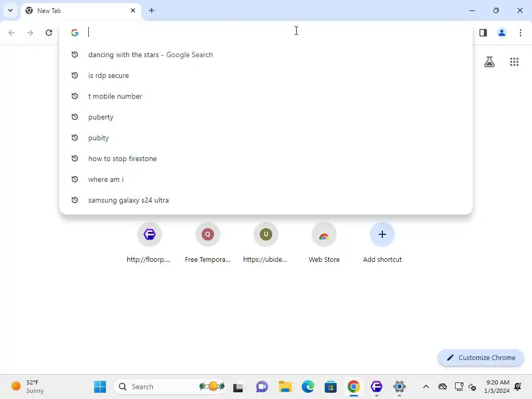Click the Google logo in address bar
Screen dimensions: 532x399
pyautogui.click(x=75, y=33)
